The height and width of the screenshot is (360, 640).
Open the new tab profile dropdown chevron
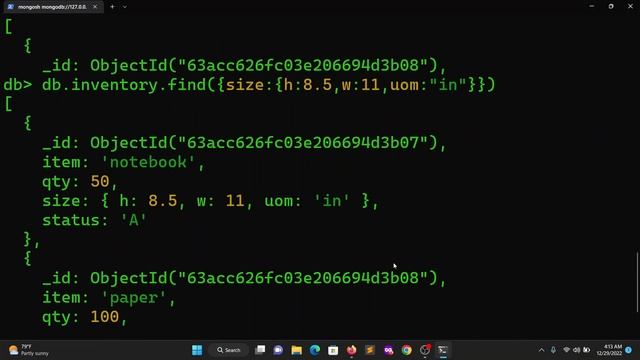coord(124,7)
